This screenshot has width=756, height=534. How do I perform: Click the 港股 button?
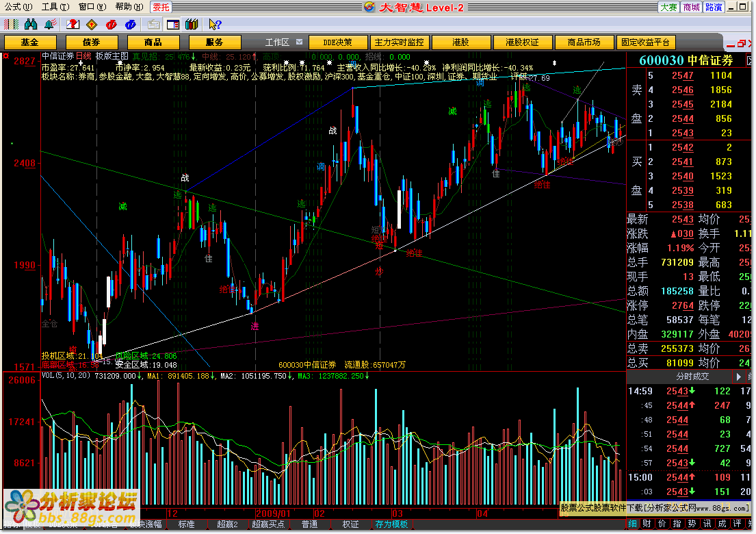pos(461,42)
